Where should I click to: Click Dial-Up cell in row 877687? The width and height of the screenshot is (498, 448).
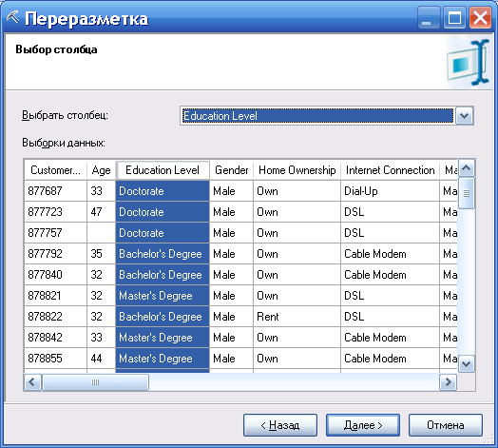pyautogui.click(x=390, y=191)
